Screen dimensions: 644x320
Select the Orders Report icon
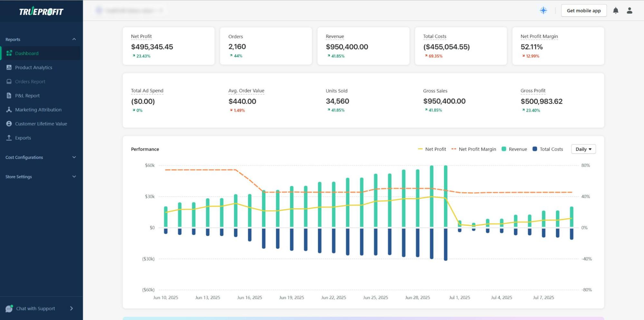coord(9,81)
